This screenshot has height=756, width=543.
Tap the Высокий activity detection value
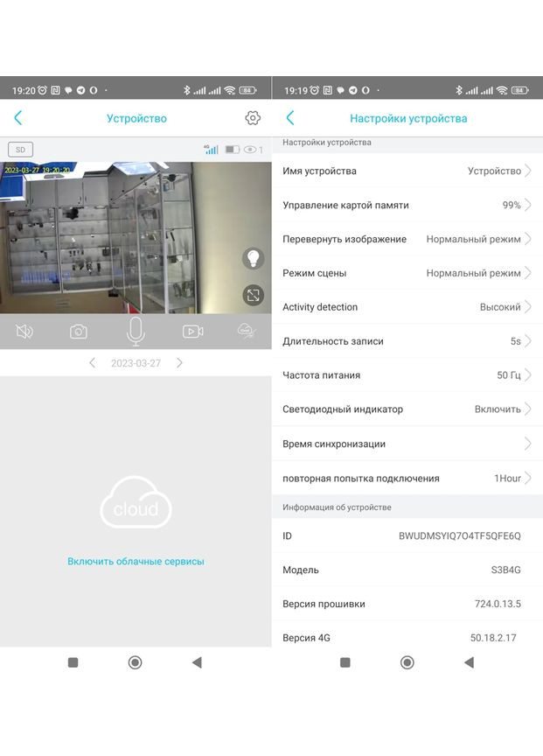click(500, 307)
